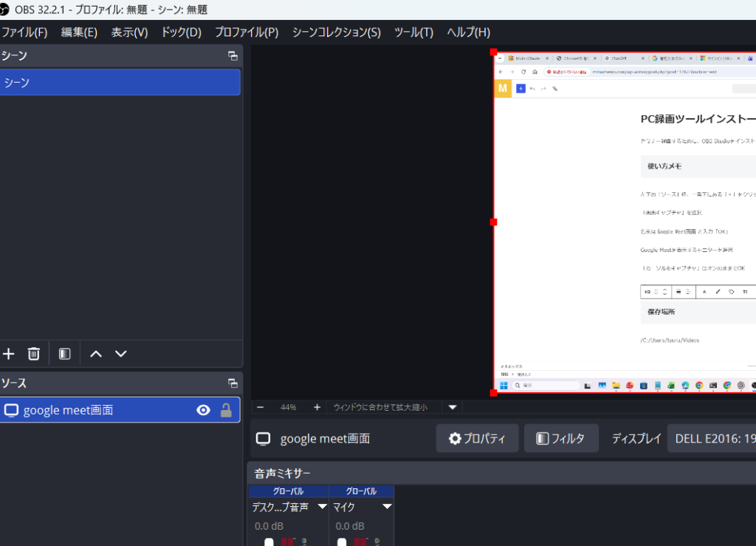
Task: Move the scene up with the up arrow
Action: [96, 354]
